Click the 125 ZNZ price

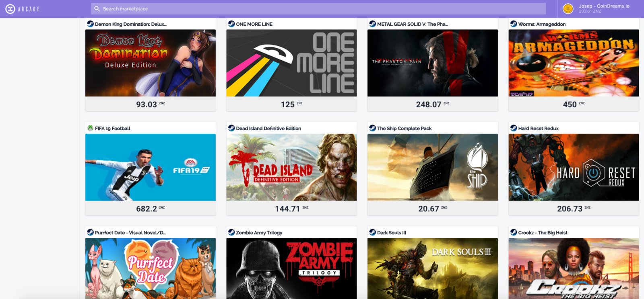(291, 104)
